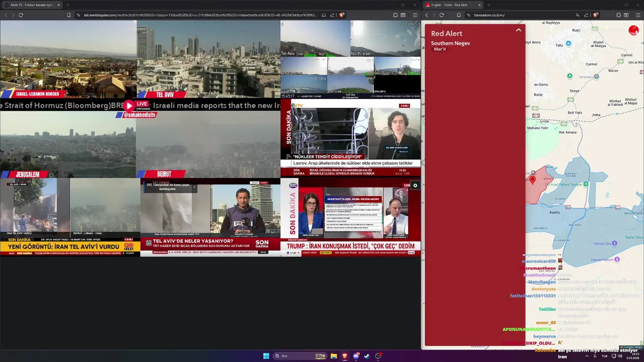Open the Sözcü TV Trump broadcast

(351, 217)
